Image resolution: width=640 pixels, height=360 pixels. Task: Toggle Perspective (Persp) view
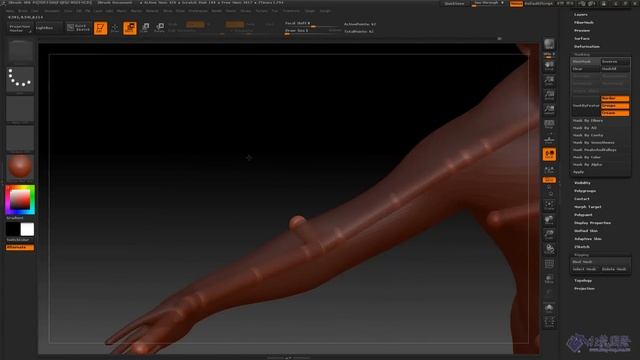549,124
